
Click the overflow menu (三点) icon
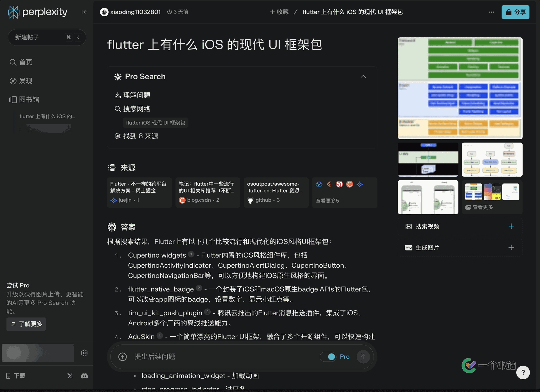(491, 12)
